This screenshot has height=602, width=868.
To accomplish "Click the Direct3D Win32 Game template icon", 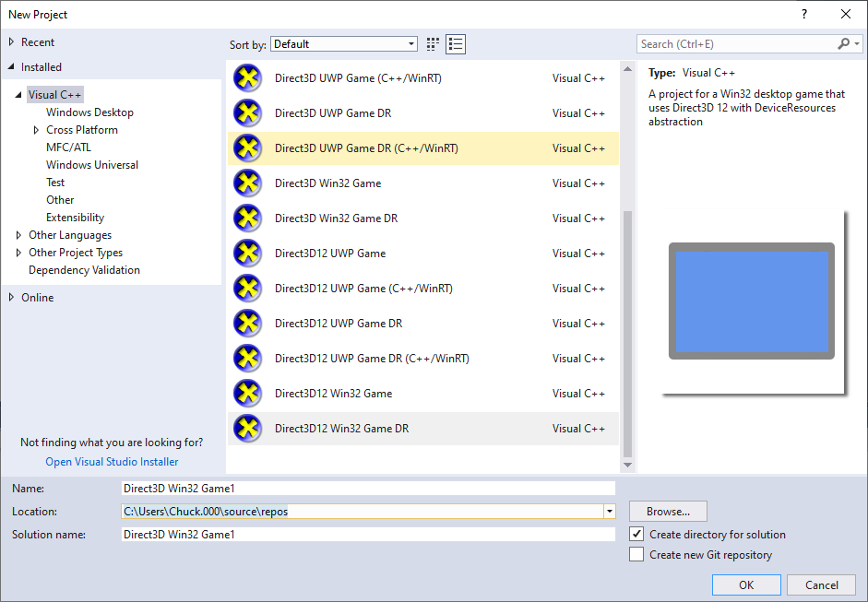I will (x=247, y=183).
